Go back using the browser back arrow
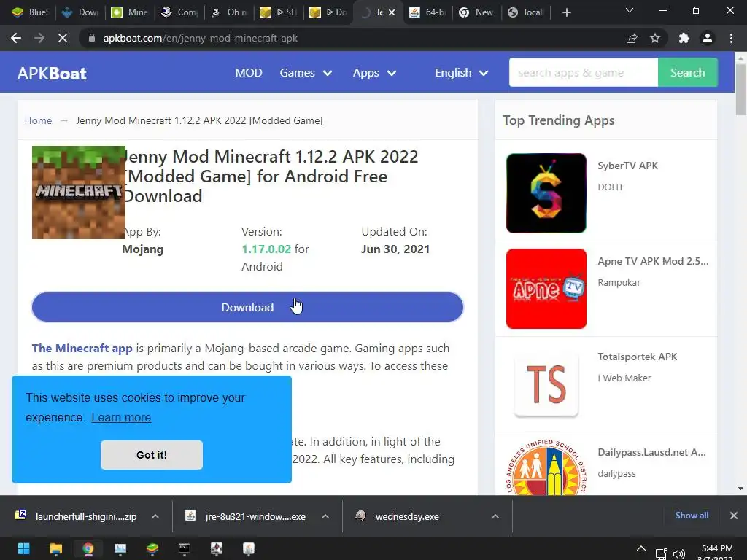The height and width of the screenshot is (560, 747). pyautogui.click(x=16, y=38)
